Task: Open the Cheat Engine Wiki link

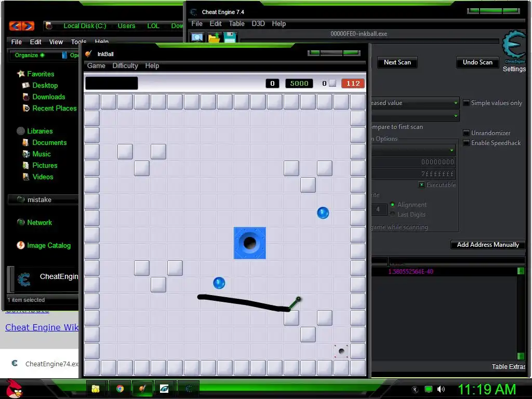Action: pos(42,327)
